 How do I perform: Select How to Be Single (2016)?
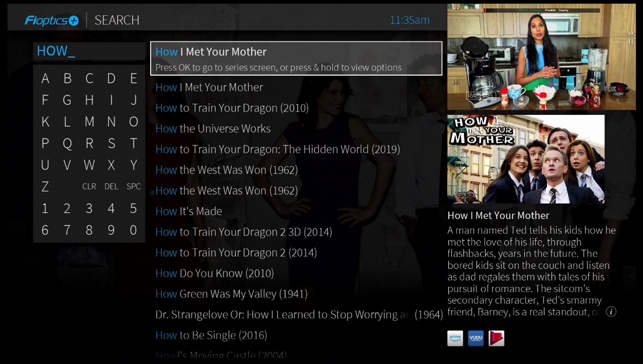point(211,335)
